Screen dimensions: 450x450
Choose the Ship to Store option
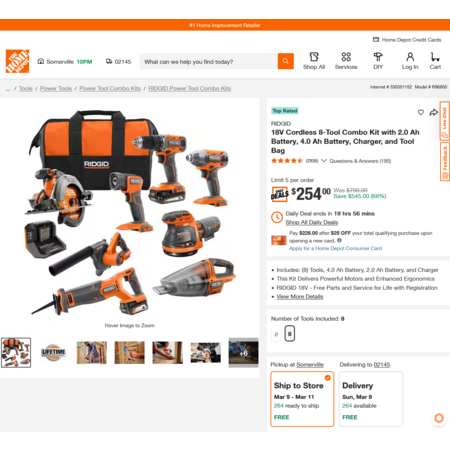(302, 399)
